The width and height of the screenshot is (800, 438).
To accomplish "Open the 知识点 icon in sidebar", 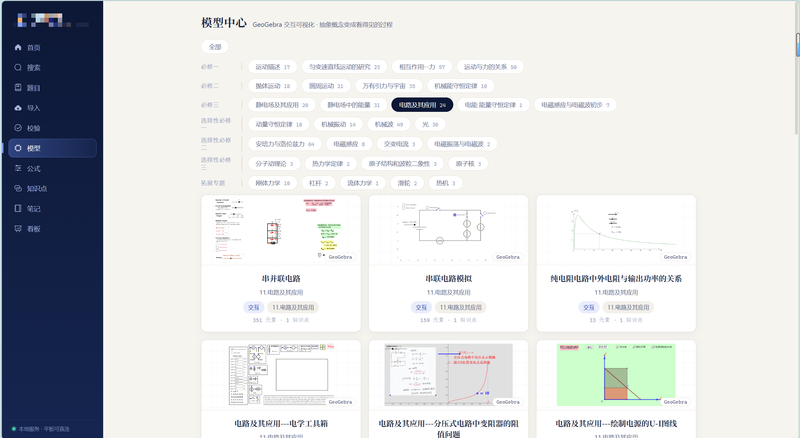I will tap(18, 188).
